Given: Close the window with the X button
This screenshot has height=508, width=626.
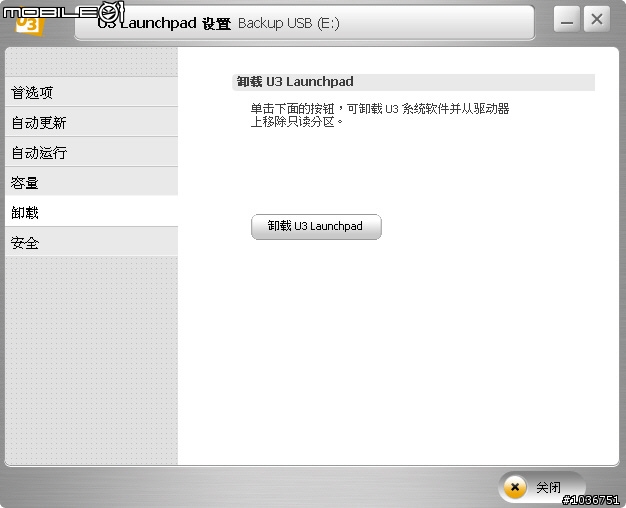Looking at the screenshot, I should click(x=596, y=19).
